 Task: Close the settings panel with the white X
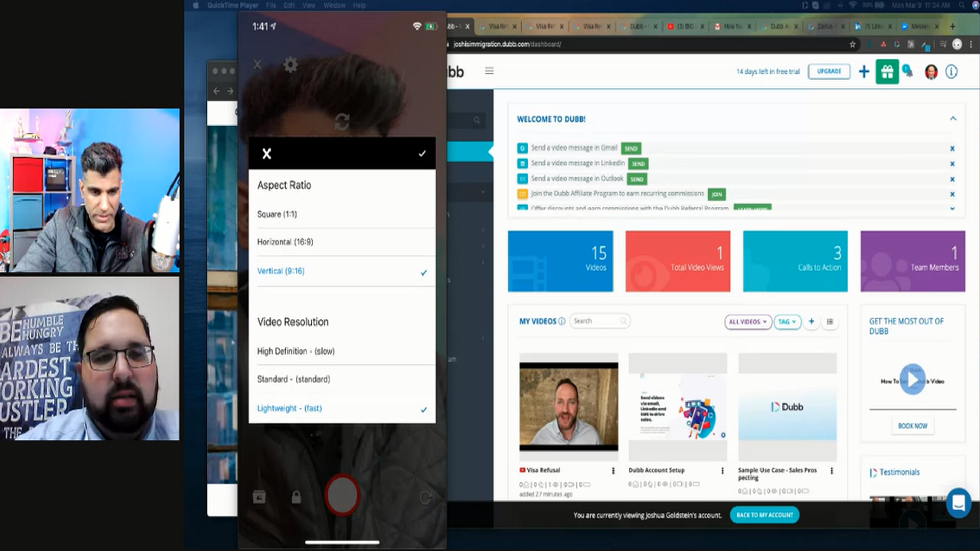point(266,154)
